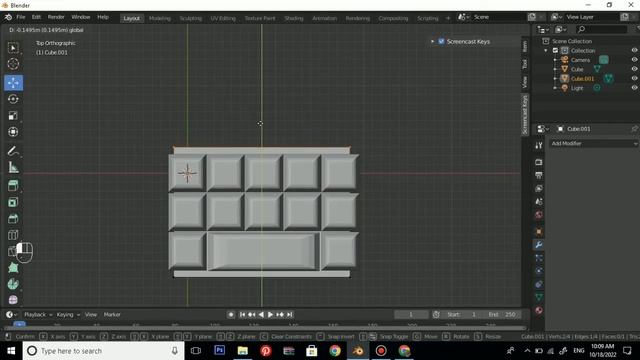Hide the Cube.001 object in outliner

(x=634, y=78)
